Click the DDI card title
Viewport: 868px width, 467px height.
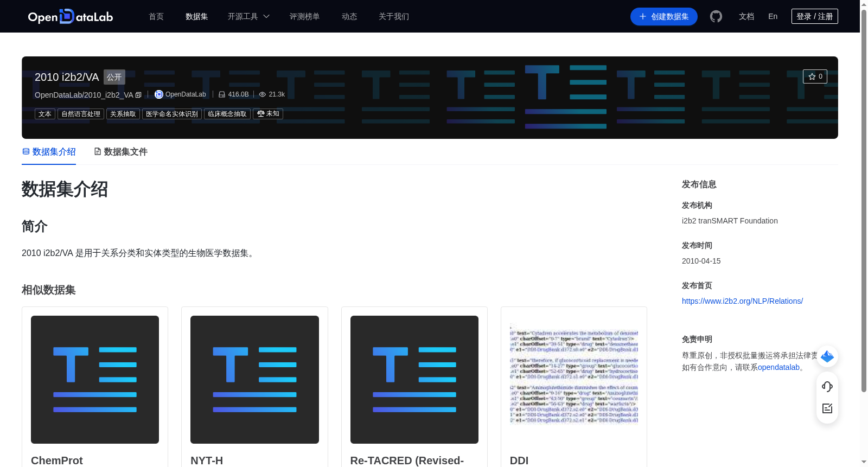point(519,460)
